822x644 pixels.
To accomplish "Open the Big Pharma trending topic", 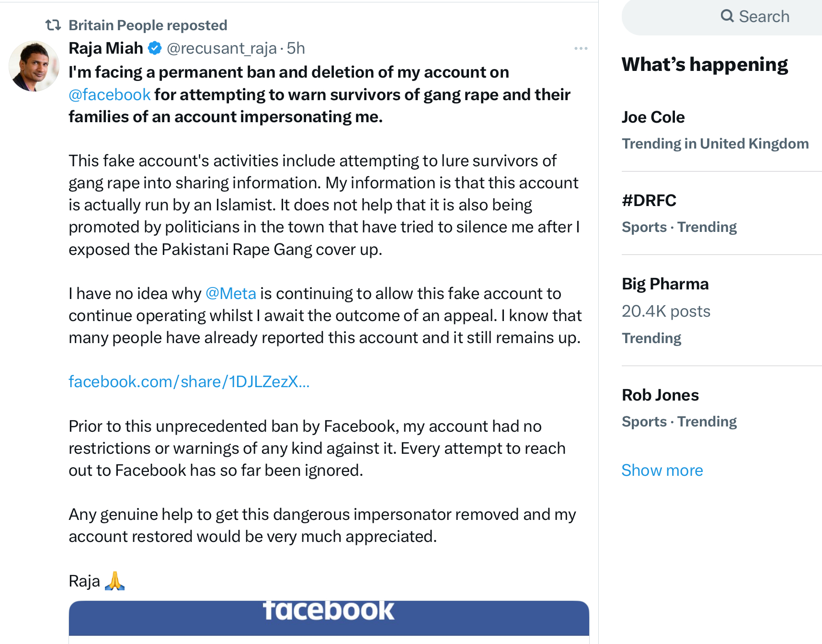I will (x=665, y=284).
